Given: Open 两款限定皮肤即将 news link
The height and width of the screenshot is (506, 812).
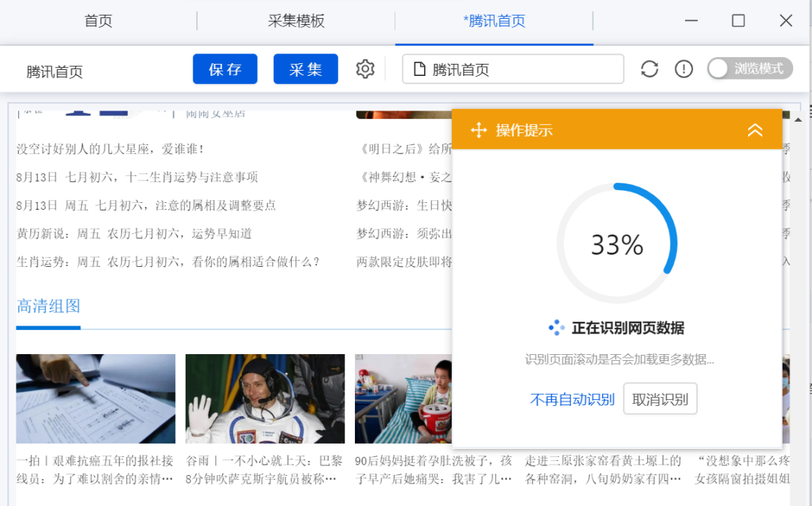Looking at the screenshot, I should (x=404, y=262).
